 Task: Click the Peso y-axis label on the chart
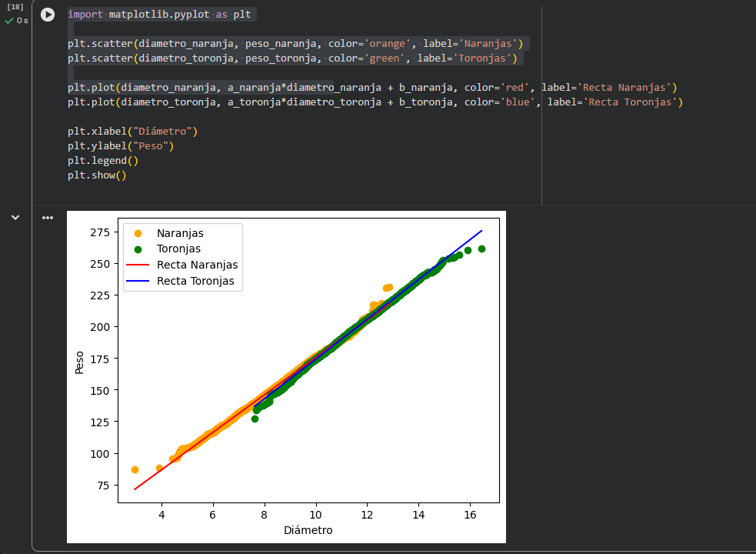pyautogui.click(x=79, y=362)
